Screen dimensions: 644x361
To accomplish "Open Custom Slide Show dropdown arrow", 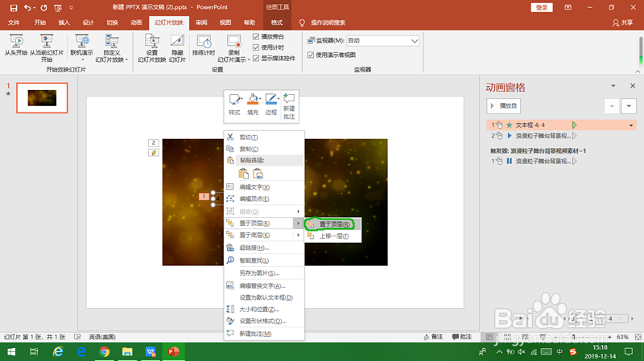I will 127,59.
